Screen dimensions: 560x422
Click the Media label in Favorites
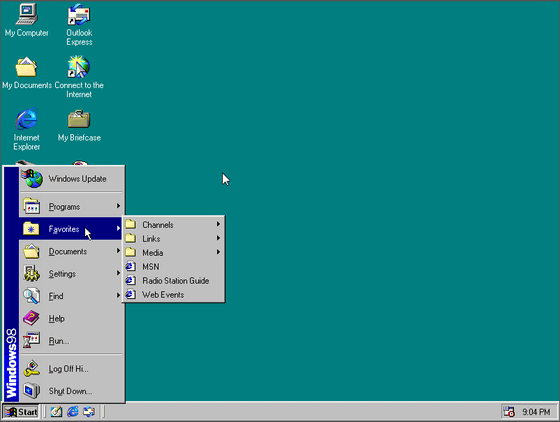(x=152, y=253)
